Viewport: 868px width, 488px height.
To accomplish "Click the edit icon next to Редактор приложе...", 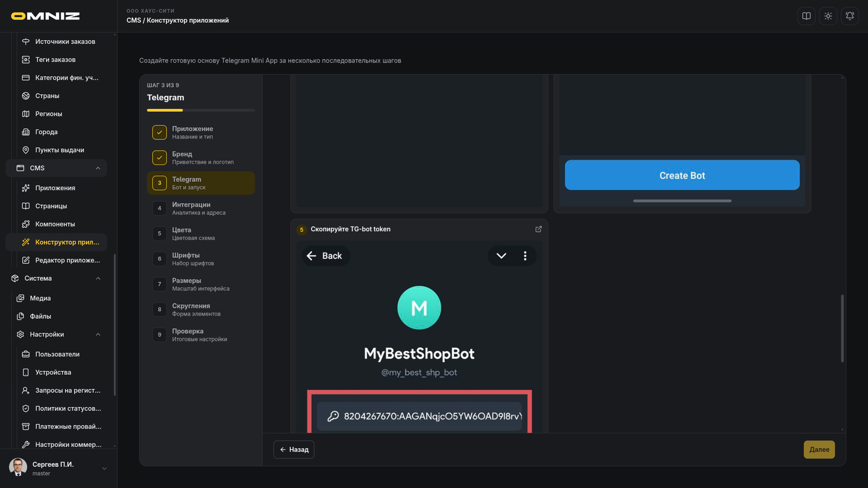I will click(26, 260).
